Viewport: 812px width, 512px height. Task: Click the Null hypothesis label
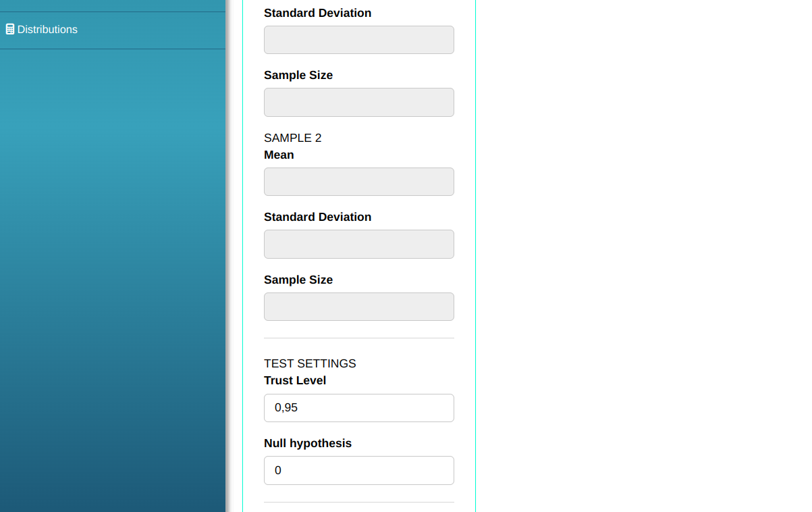(x=307, y=443)
